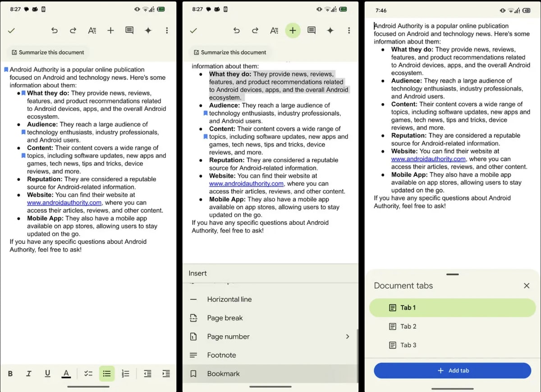This screenshot has width=541, height=392.
Task: Enable the checklist format
Action: 88,374
